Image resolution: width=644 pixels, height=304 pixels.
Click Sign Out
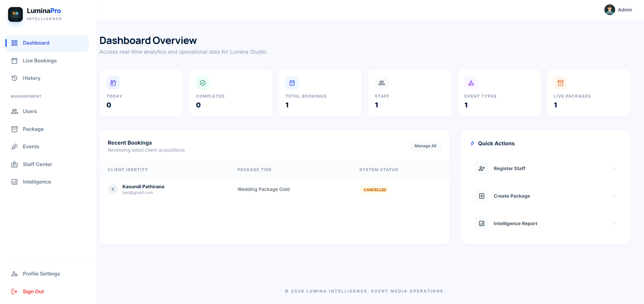[47, 292]
